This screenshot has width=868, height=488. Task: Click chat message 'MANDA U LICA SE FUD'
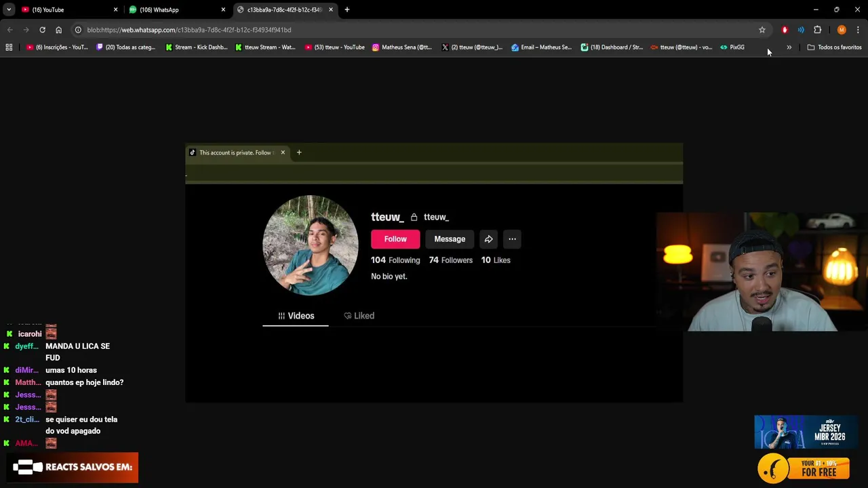pos(77,352)
